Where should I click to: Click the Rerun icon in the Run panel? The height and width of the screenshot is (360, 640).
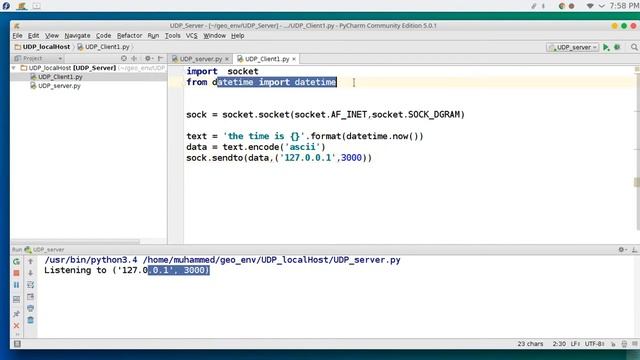click(x=16, y=261)
